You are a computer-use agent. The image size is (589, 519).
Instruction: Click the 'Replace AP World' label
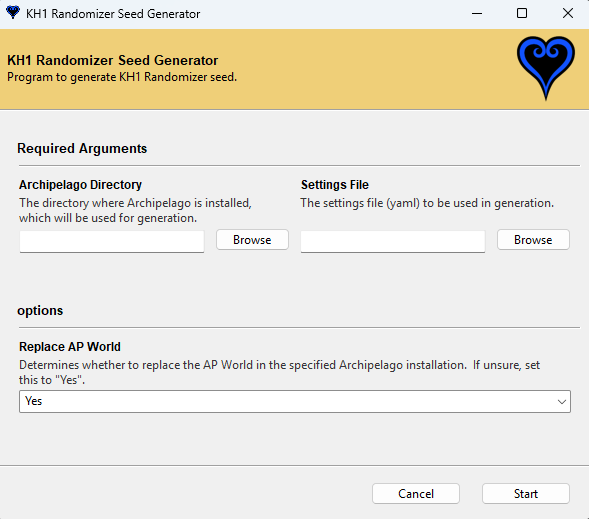70,347
